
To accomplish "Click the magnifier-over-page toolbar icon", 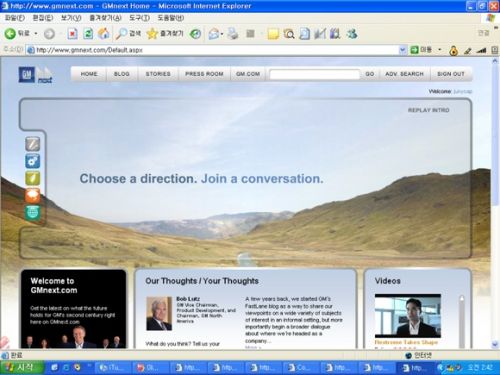I will (x=289, y=34).
